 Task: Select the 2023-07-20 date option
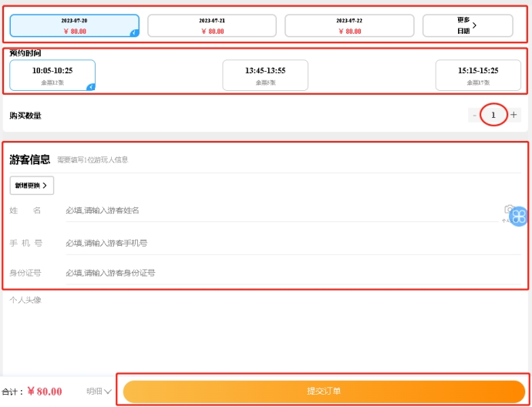(74, 25)
